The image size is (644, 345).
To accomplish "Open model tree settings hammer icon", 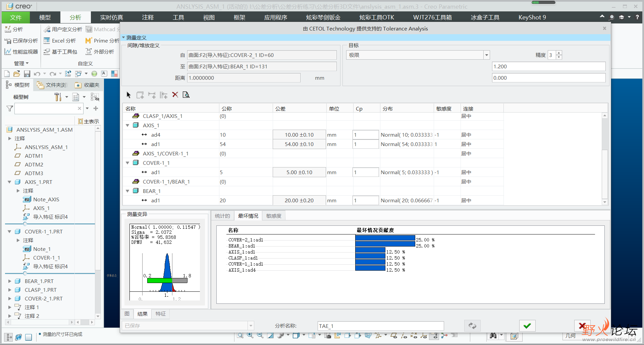I will pyautogui.click(x=58, y=97).
